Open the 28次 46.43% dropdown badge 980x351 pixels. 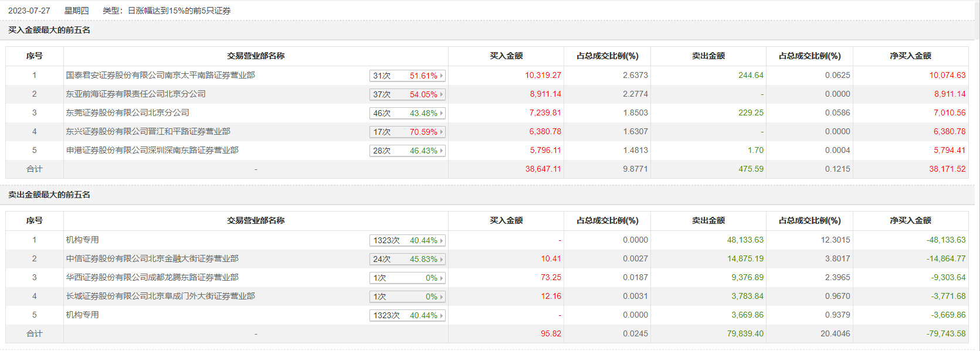pyautogui.click(x=408, y=151)
